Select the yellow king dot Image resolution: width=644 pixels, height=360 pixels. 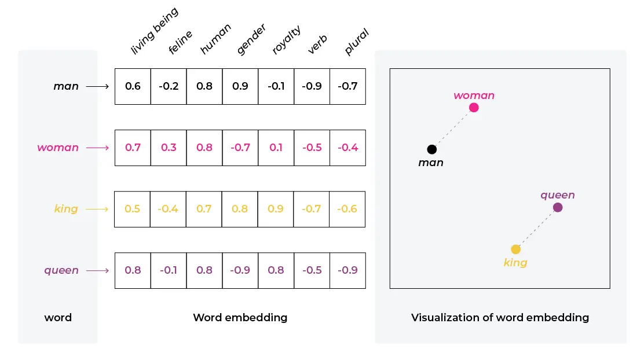(515, 249)
